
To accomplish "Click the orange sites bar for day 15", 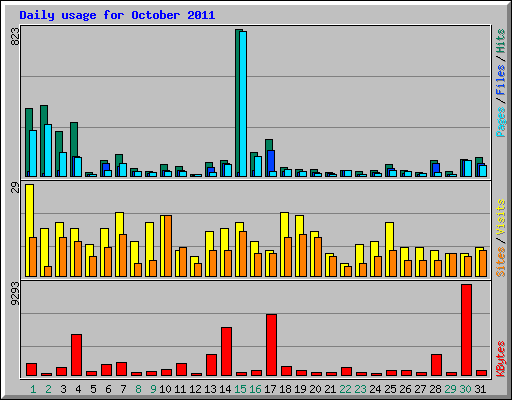I will 243,254.
